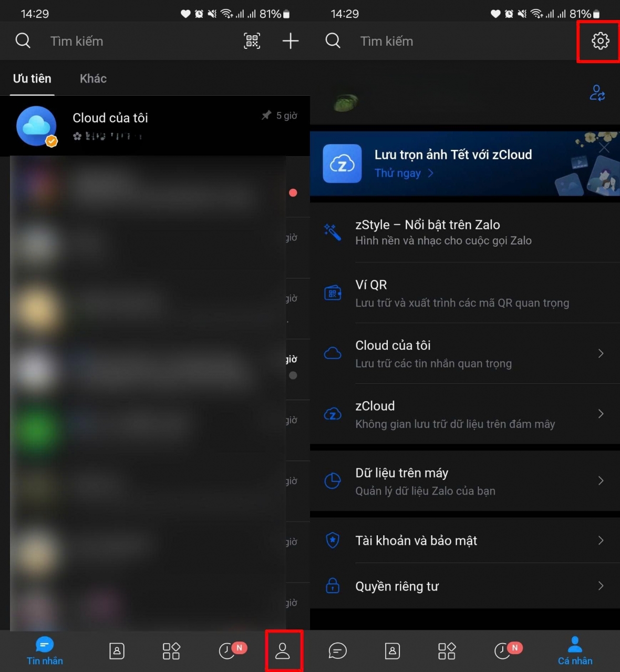This screenshot has width=620, height=672.
Task: Switch to 'Khác' tab
Action: tap(93, 78)
